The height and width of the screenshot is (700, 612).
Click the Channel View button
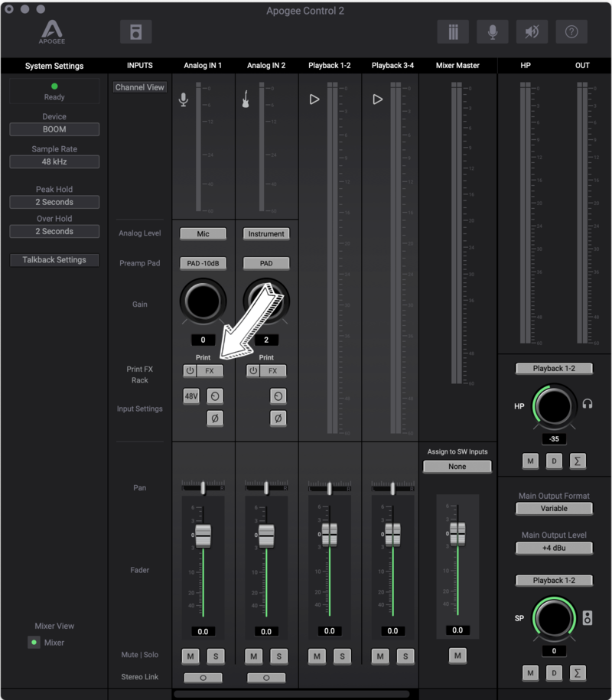click(140, 87)
